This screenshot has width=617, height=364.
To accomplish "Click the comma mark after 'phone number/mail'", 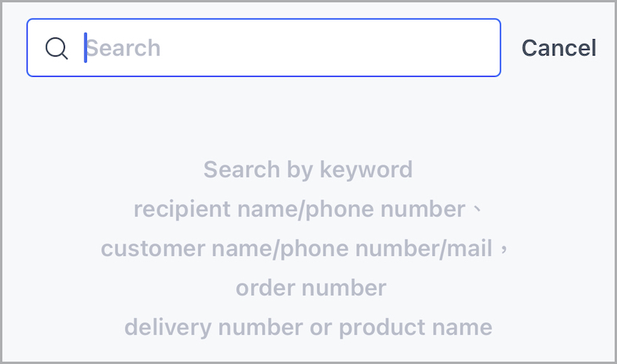I will 504,249.
